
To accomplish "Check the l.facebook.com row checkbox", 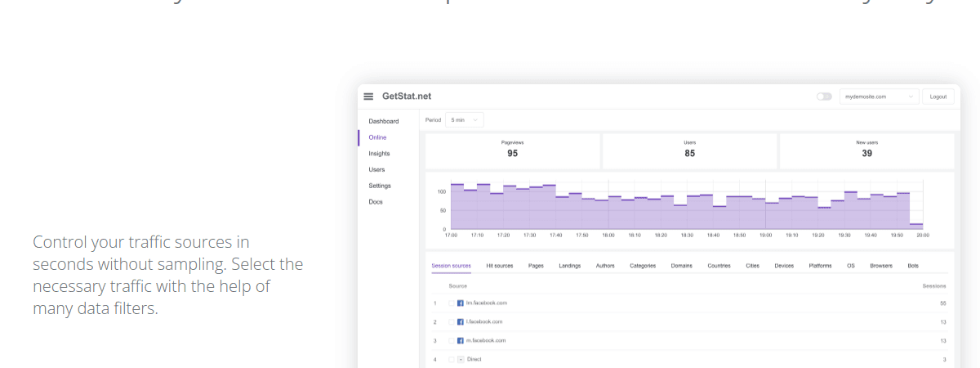I will [452, 322].
